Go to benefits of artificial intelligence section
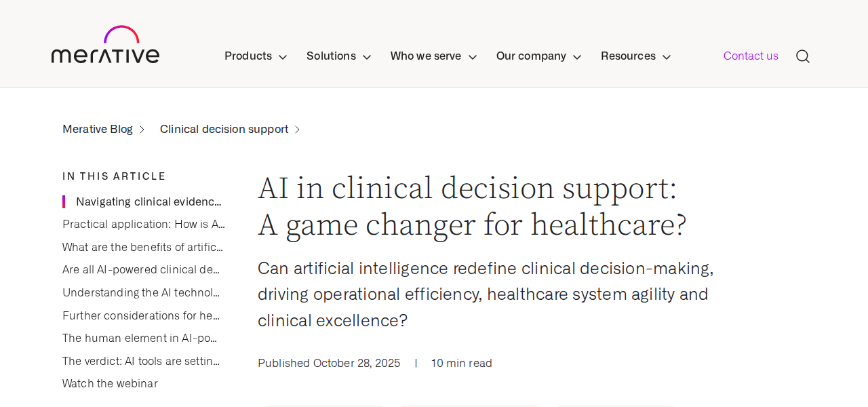Screen dimensions: 868x407 point(142,247)
